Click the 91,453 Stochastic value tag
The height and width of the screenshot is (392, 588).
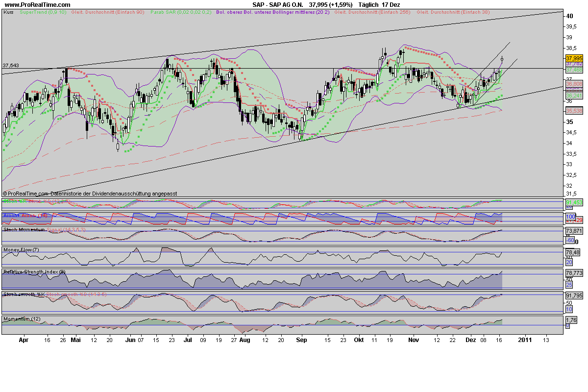[574, 202]
